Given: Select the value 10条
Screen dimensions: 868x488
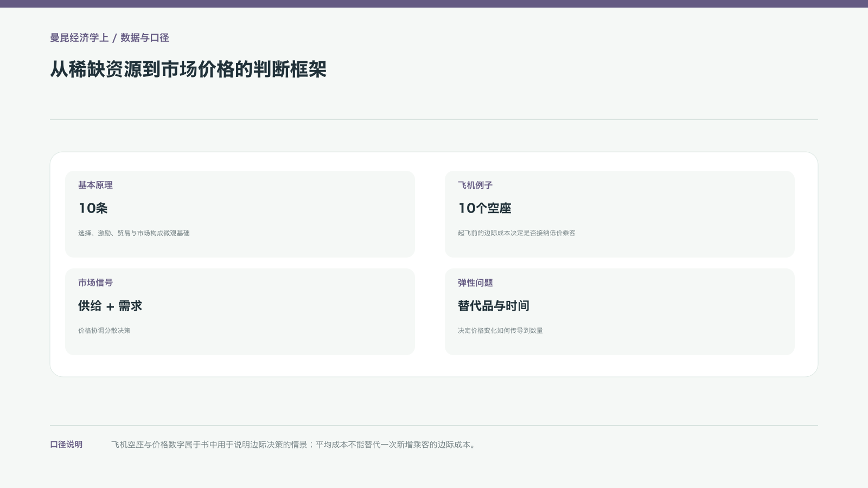Looking at the screenshot, I should [93, 208].
